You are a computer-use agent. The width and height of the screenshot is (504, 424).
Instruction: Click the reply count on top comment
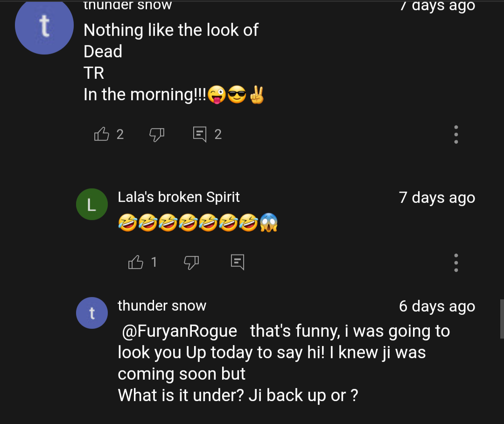coord(218,135)
